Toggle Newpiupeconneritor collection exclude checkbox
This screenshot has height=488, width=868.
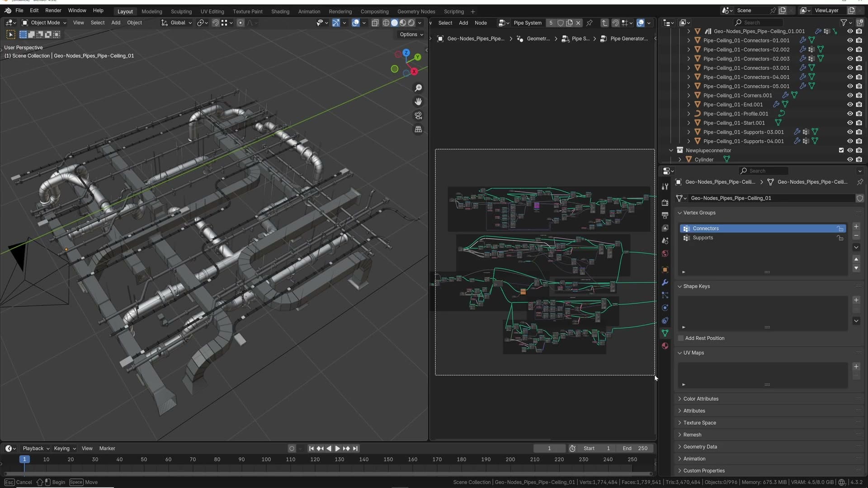pyautogui.click(x=841, y=150)
